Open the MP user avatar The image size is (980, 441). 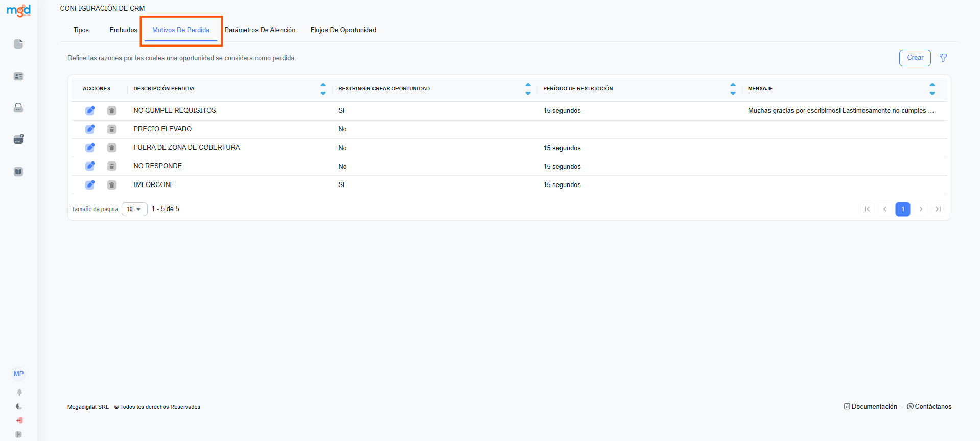[x=19, y=374]
